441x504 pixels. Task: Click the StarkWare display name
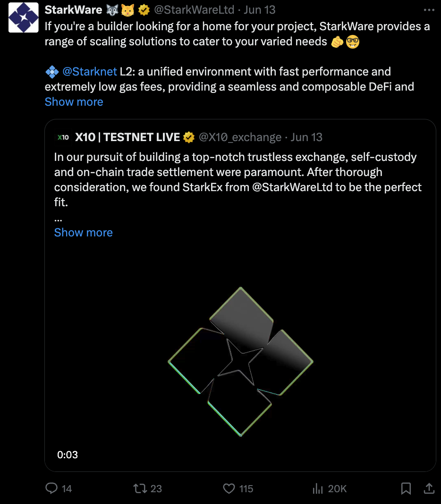coord(73,9)
